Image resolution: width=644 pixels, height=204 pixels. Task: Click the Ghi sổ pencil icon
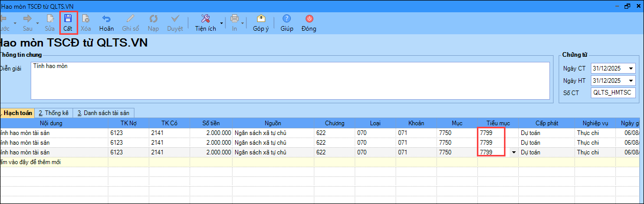(131, 18)
